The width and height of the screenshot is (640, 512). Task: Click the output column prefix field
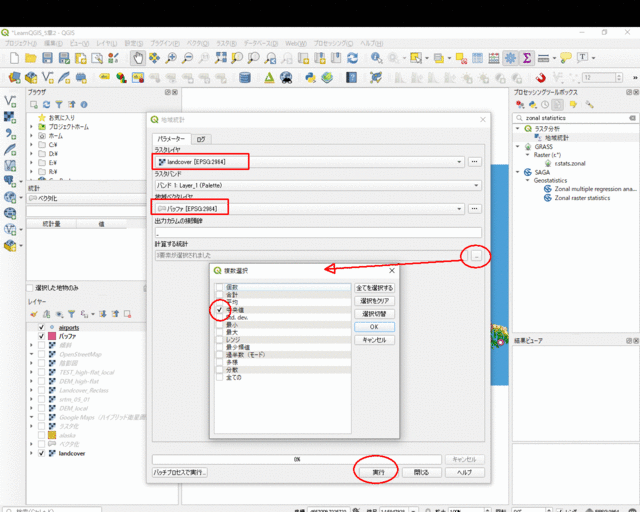[x=318, y=232]
